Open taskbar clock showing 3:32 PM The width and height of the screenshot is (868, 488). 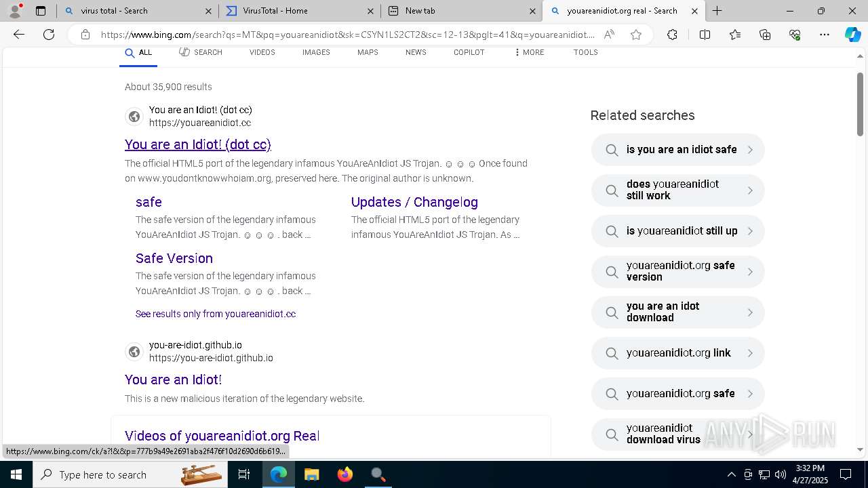[x=810, y=474]
